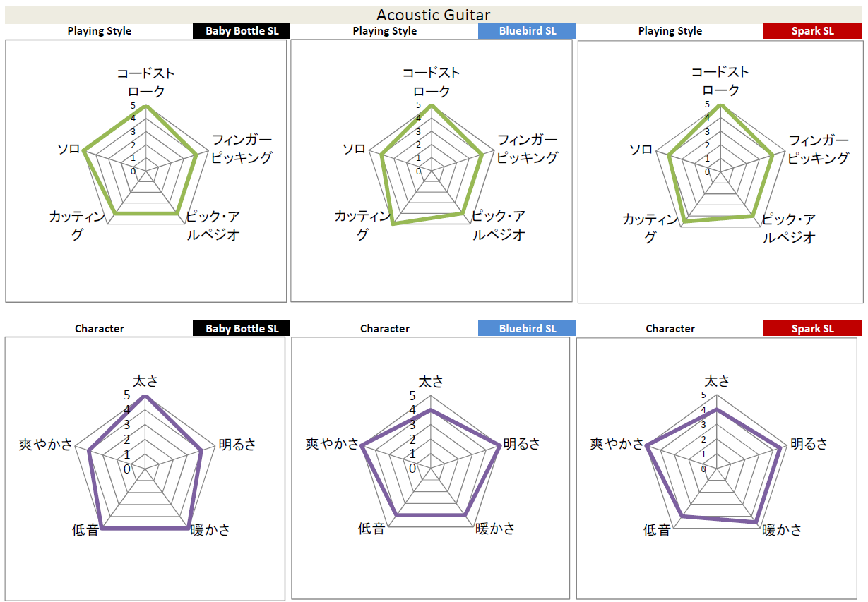Click the コードストローク axis label in Baby Bottle chart
This screenshot has height=602, width=868.
145,83
